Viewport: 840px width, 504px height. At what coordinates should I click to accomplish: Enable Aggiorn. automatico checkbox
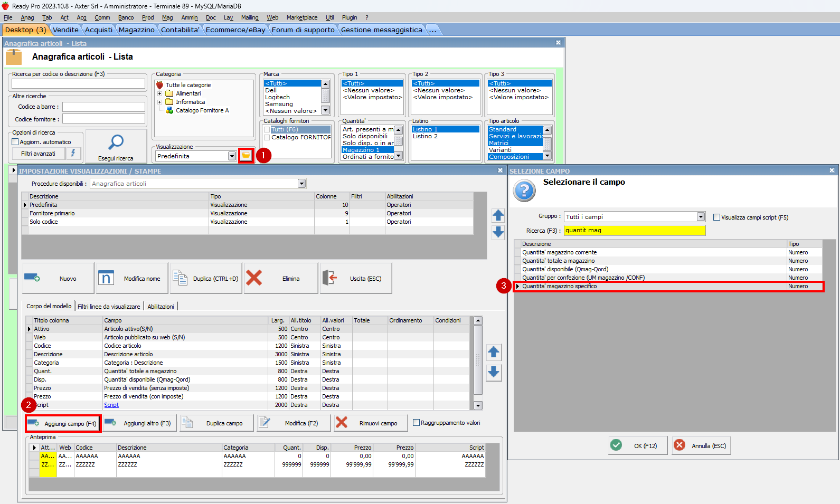[15, 142]
